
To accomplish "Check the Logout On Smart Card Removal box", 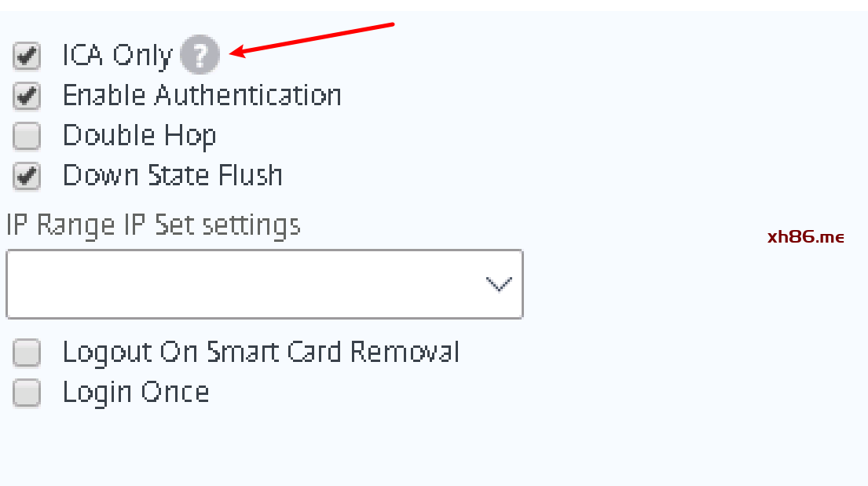I will pos(27,353).
